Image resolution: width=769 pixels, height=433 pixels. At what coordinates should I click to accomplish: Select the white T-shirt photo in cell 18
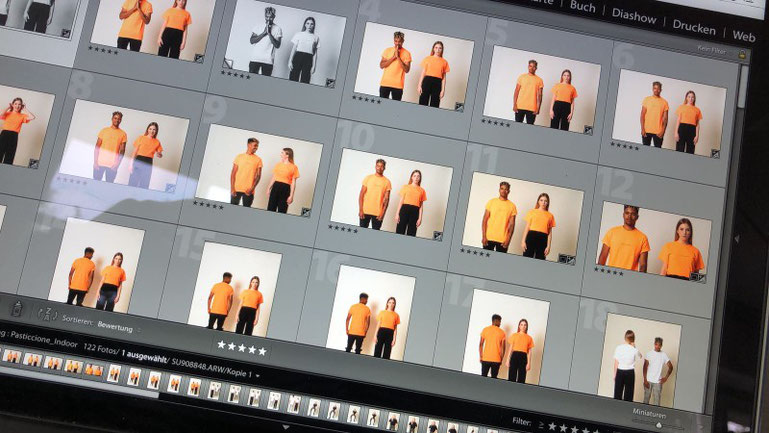(639, 362)
